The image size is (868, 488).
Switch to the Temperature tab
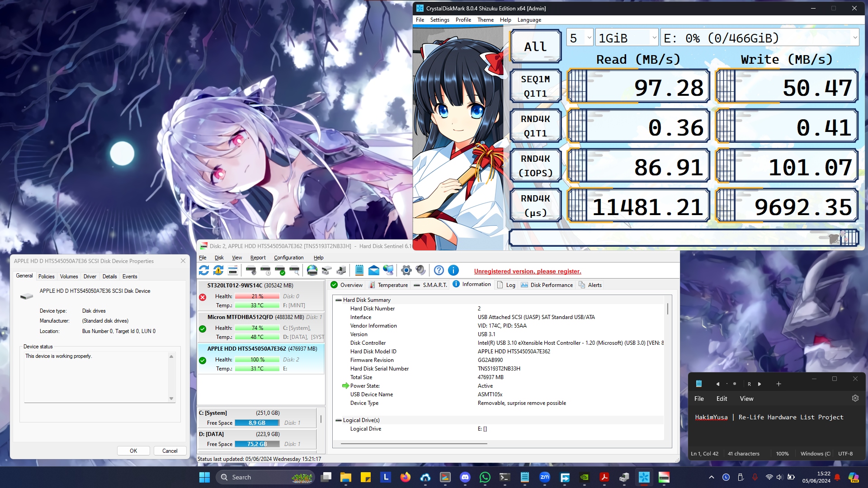coord(388,285)
